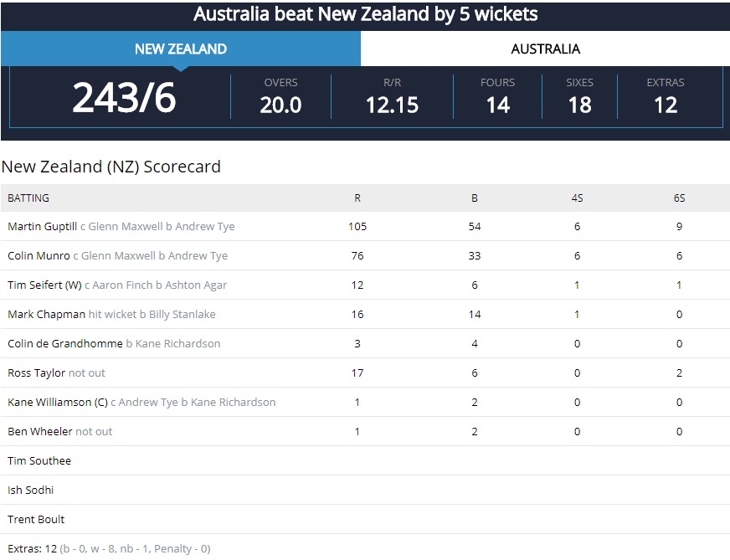Screen dimensions: 730x560
Task: Click the 243/6 total score
Action: (x=124, y=98)
